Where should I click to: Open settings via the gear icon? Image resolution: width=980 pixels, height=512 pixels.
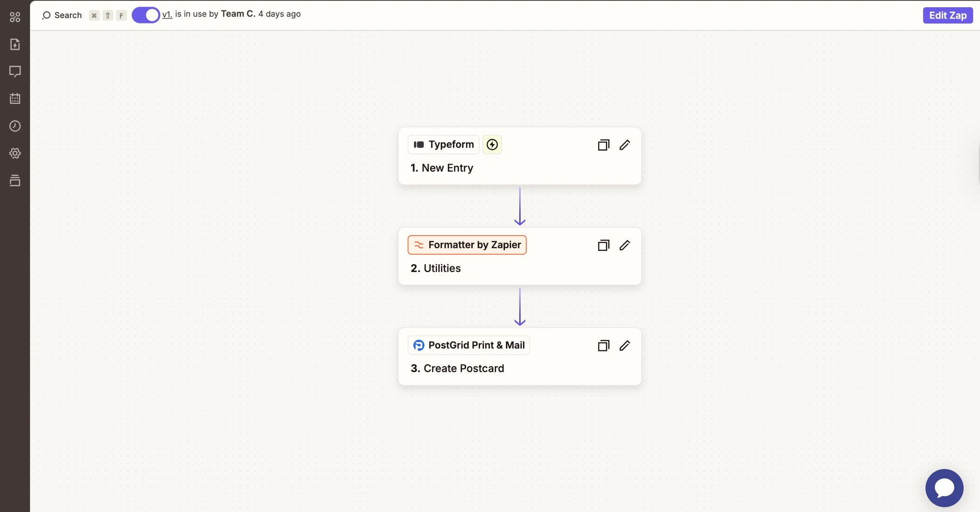[15, 153]
